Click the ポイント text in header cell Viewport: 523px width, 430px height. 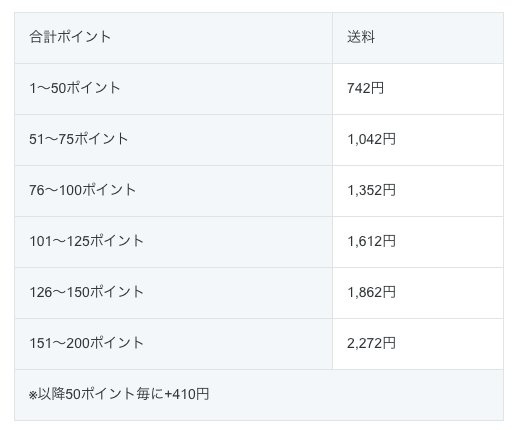pyautogui.click(x=84, y=37)
